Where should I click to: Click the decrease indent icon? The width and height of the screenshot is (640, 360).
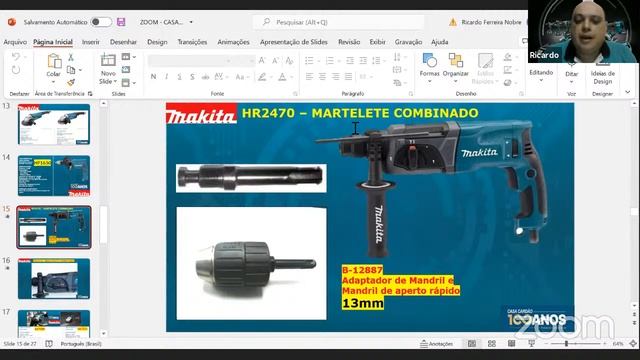(350, 61)
